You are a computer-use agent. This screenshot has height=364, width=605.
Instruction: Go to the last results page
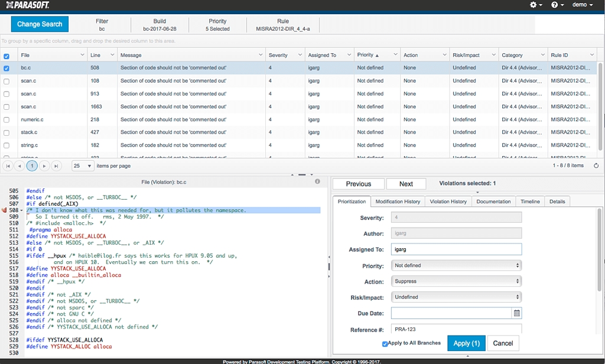56,166
